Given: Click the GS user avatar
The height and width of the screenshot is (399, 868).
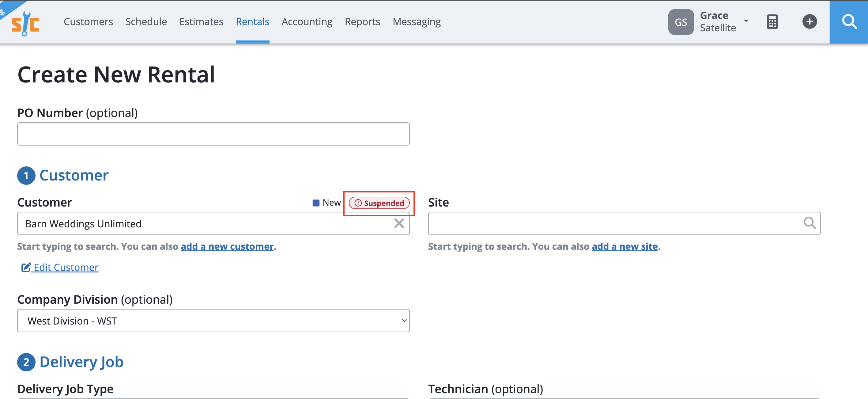Looking at the screenshot, I should point(681,22).
